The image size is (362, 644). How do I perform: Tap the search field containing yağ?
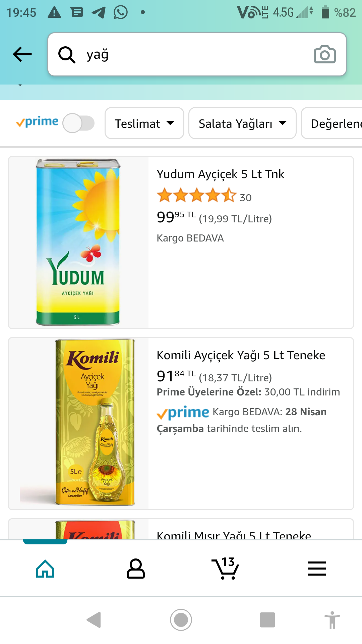[x=197, y=54]
